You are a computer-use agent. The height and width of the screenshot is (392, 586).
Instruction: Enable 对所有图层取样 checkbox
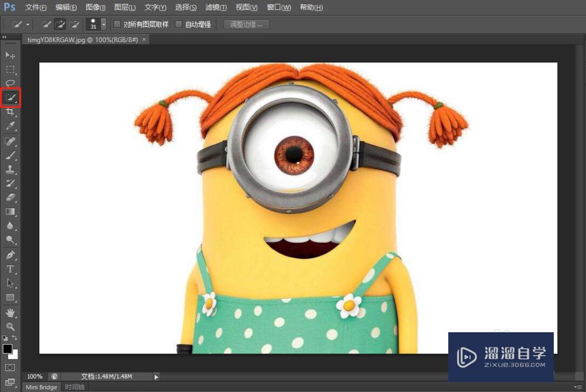(x=117, y=25)
